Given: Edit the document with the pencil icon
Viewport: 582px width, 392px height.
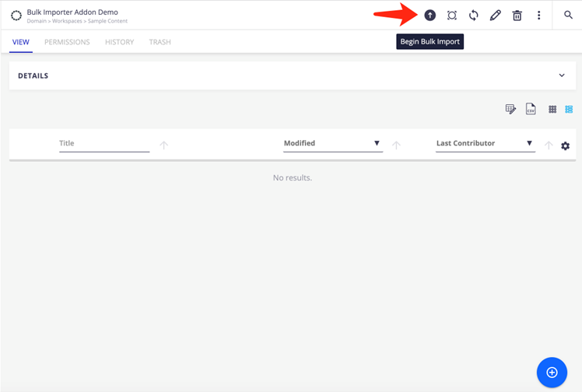Looking at the screenshot, I should (495, 16).
